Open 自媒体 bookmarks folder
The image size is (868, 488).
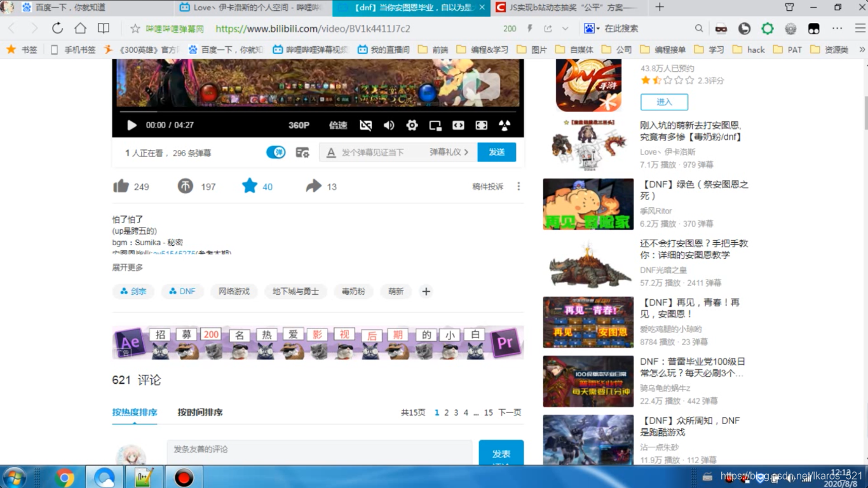(574, 50)
